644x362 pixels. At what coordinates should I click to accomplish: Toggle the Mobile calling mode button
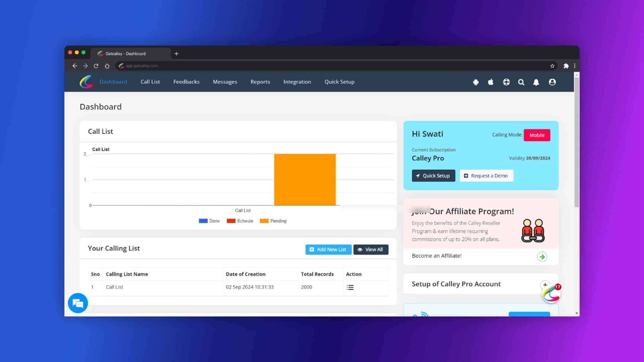(537, 135)
